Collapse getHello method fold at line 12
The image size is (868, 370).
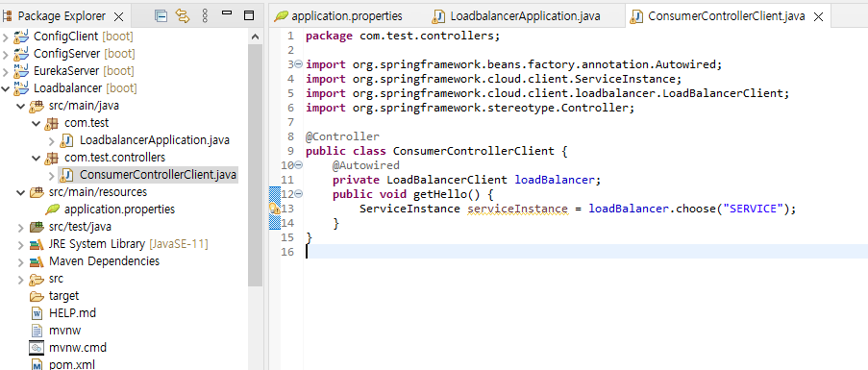pos(299,193)
